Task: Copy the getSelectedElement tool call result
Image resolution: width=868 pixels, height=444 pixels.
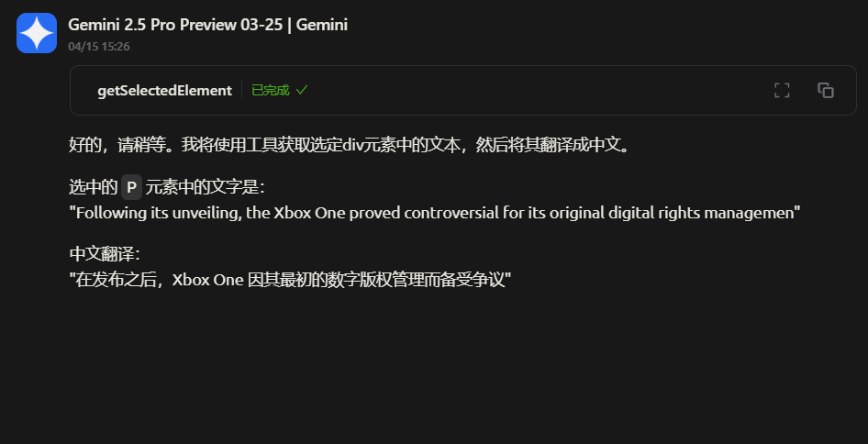Action: click(x=826, y=90)
